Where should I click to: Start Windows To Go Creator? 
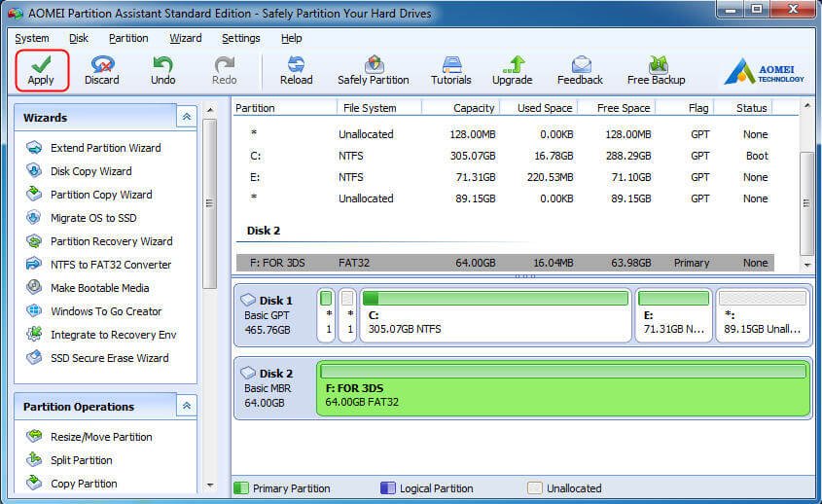coord(93,311)
